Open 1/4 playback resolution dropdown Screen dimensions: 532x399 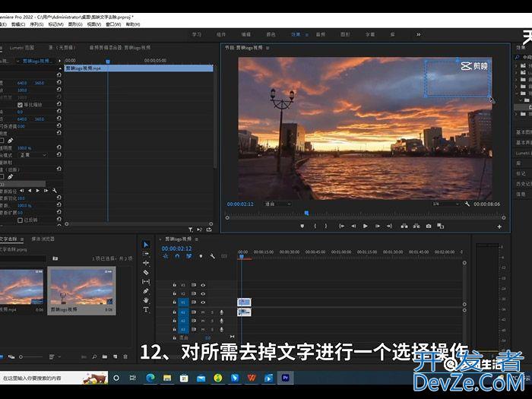[x=445, y=204]
